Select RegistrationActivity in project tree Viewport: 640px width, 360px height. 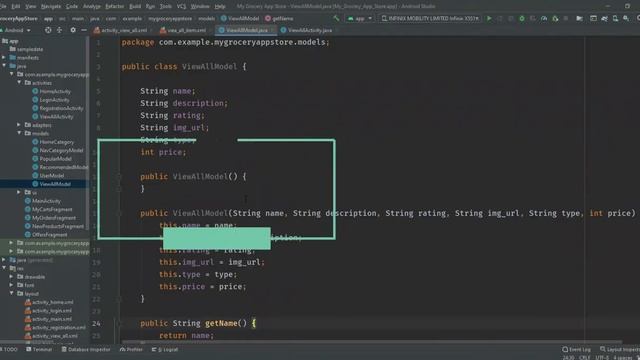pyautogui.click(x=58, y=108)
